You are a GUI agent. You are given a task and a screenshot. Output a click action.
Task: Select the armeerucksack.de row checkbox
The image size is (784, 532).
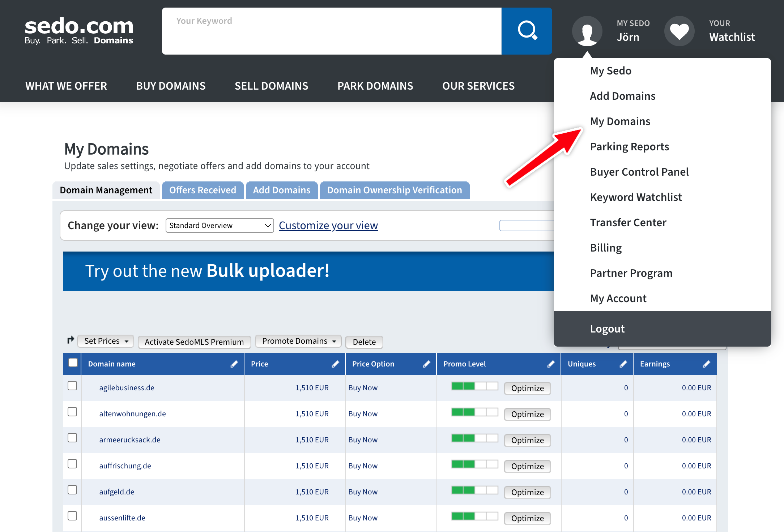pos(72,438)
